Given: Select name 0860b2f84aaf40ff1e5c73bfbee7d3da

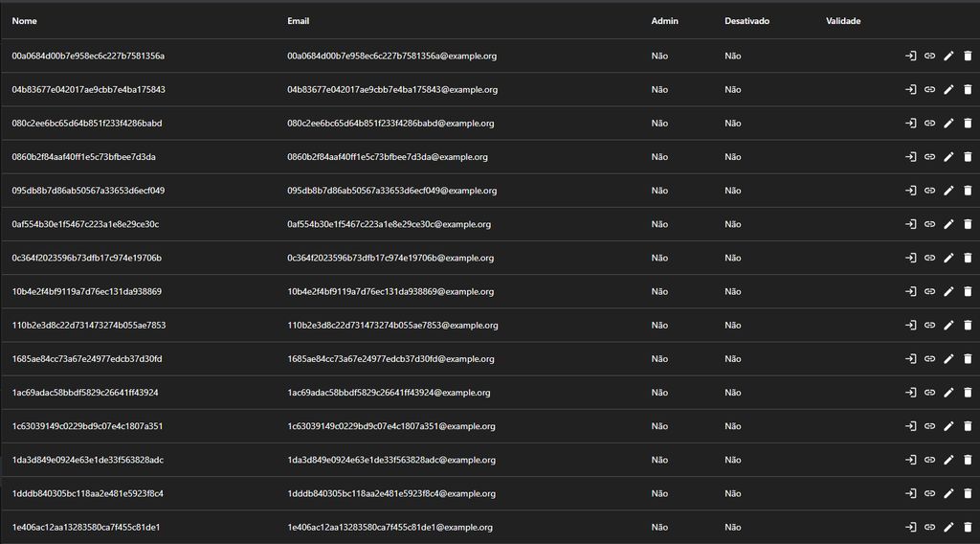Looking at the screenshot, I should (x=84, y=157).
